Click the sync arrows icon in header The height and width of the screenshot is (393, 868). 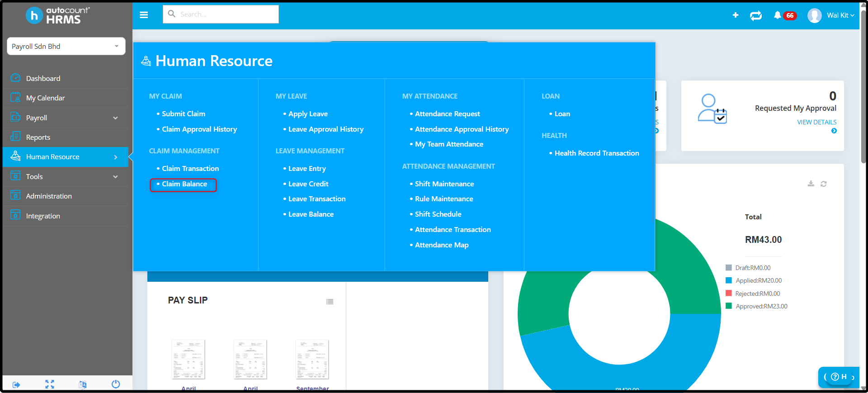tap(756, 16)
